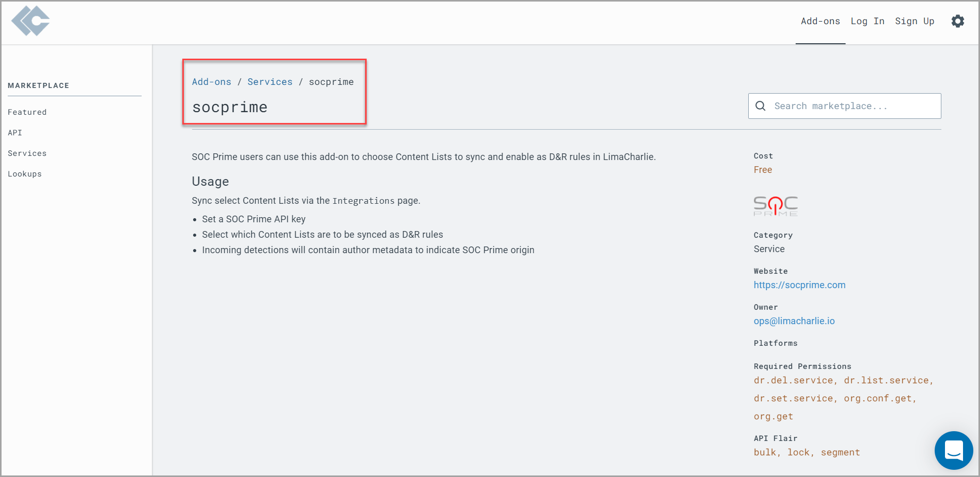Click the dr.set.service permission text
Image resolution: width=980 pixels, height=477 pixels.
793,398
